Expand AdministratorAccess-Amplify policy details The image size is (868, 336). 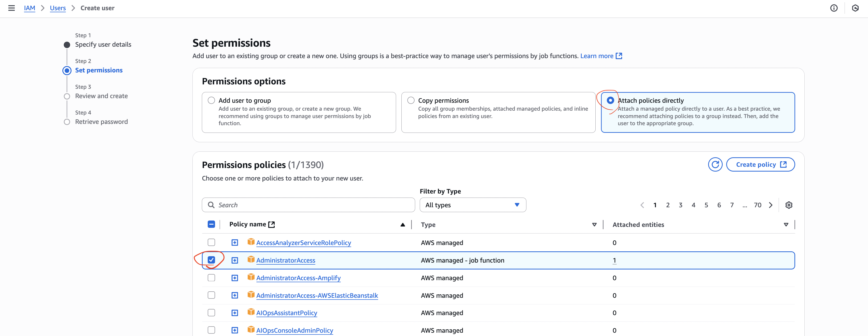235,278
